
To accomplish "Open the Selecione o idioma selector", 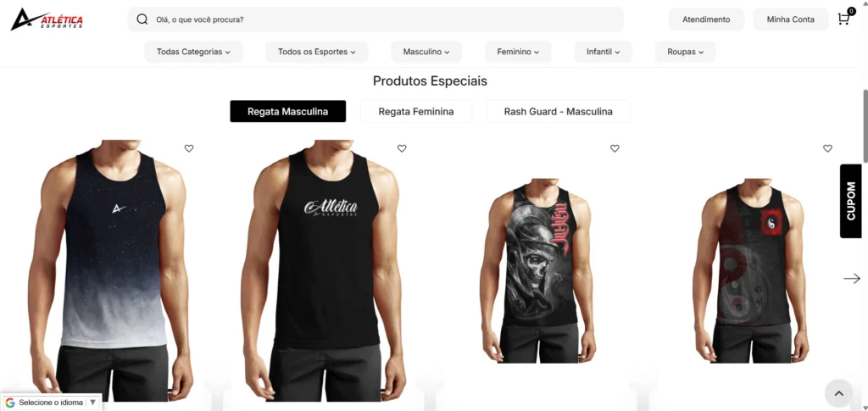I will pos(52,403).
